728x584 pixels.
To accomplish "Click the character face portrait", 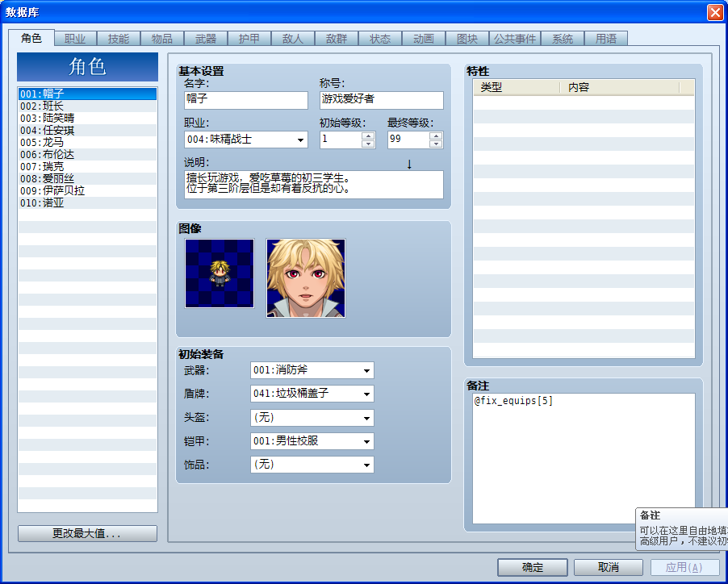I will click(x=306, y=278).
